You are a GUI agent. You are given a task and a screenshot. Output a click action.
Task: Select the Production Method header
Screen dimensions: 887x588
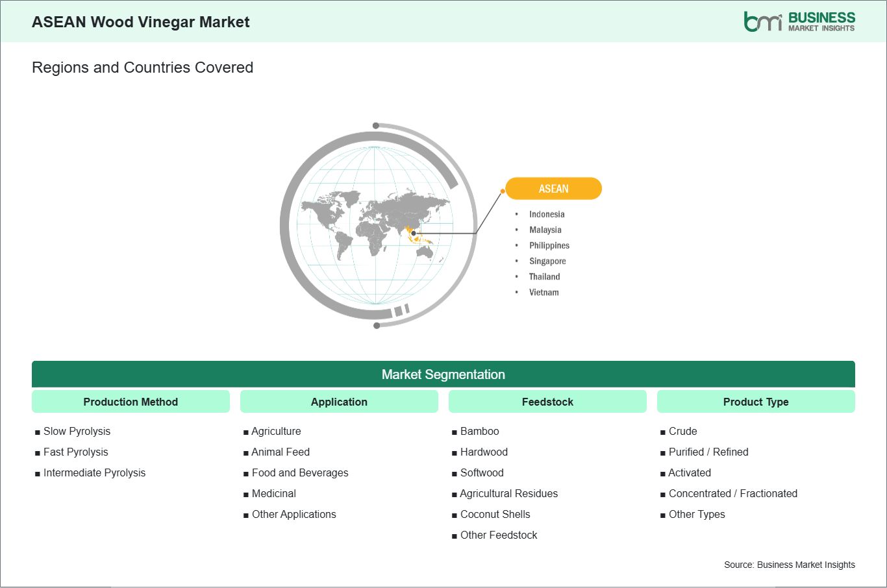tap(131, 402)
